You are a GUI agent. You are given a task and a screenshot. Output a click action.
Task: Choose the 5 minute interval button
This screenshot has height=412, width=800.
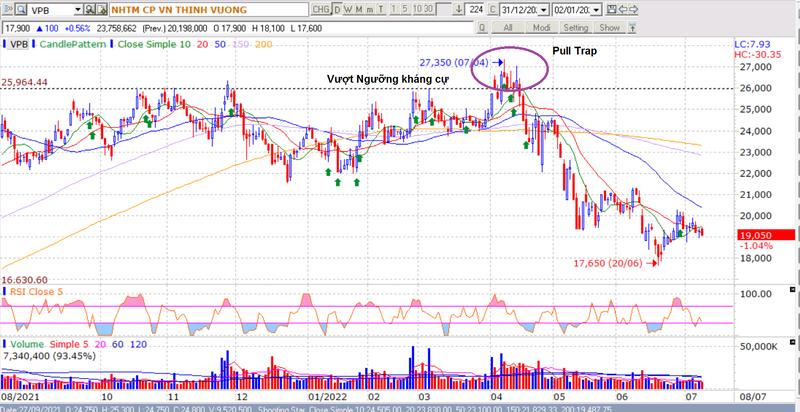tap(405, 9)
